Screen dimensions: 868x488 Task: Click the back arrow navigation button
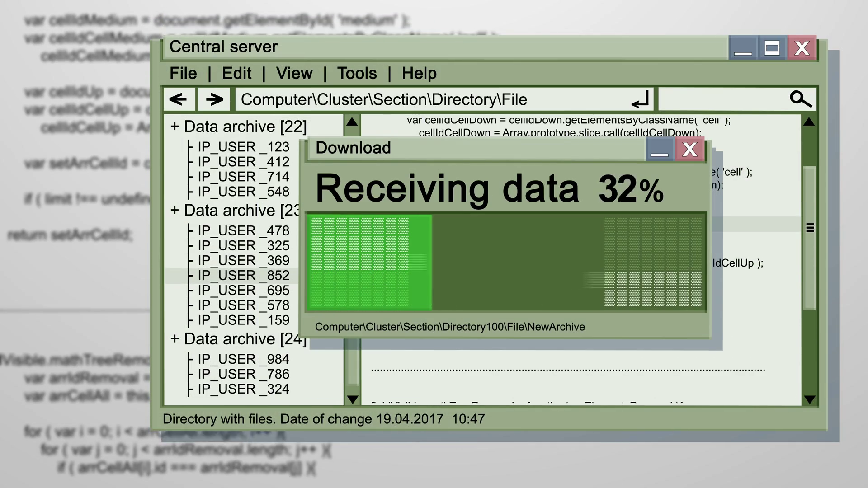179,99
